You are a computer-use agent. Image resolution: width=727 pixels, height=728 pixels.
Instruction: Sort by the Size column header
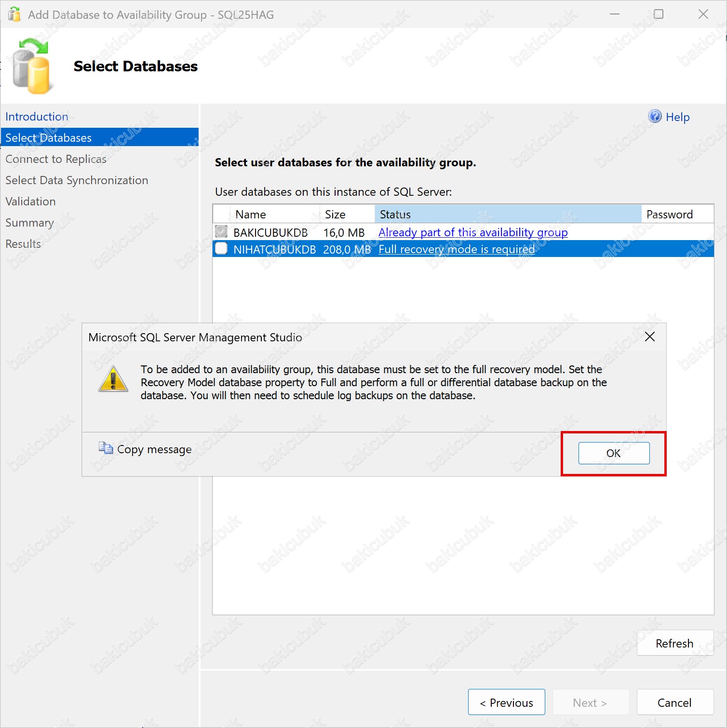click(x=335, y=215)
